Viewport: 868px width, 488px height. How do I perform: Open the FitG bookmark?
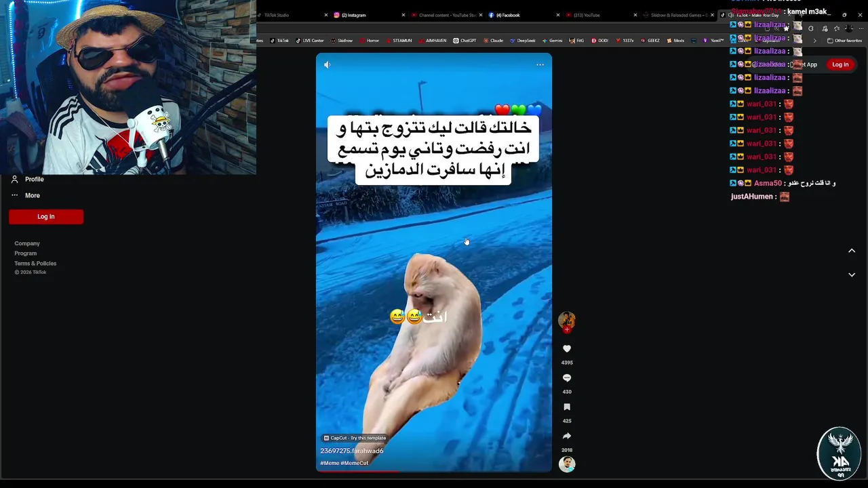click(x=577, y=41)
